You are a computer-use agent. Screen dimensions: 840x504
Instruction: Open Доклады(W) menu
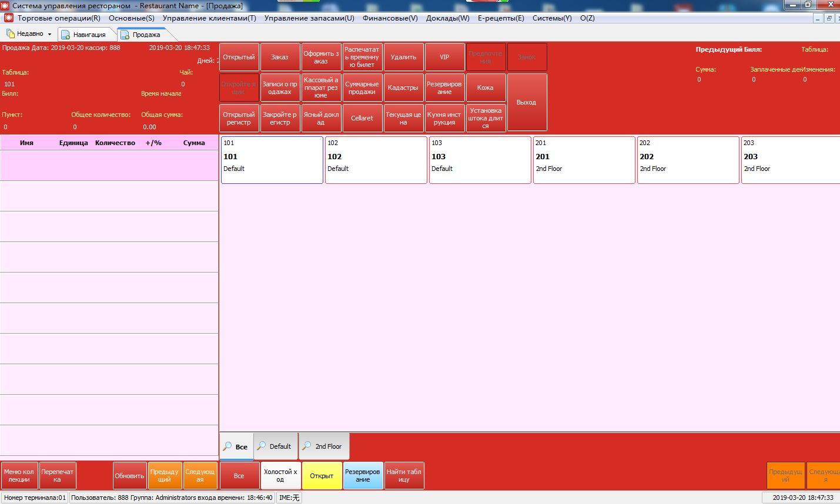[x=448, y=18]
